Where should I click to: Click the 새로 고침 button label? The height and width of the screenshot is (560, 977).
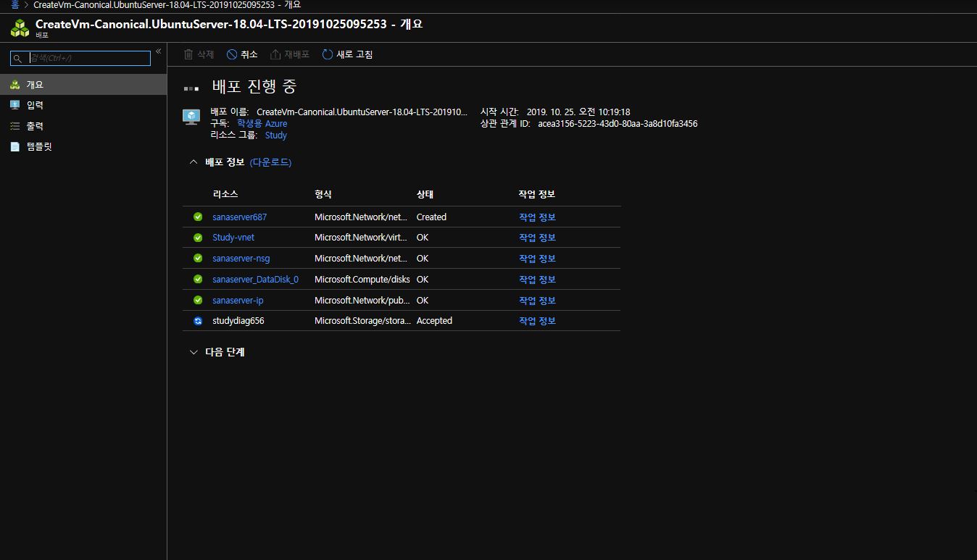point(354,54)
